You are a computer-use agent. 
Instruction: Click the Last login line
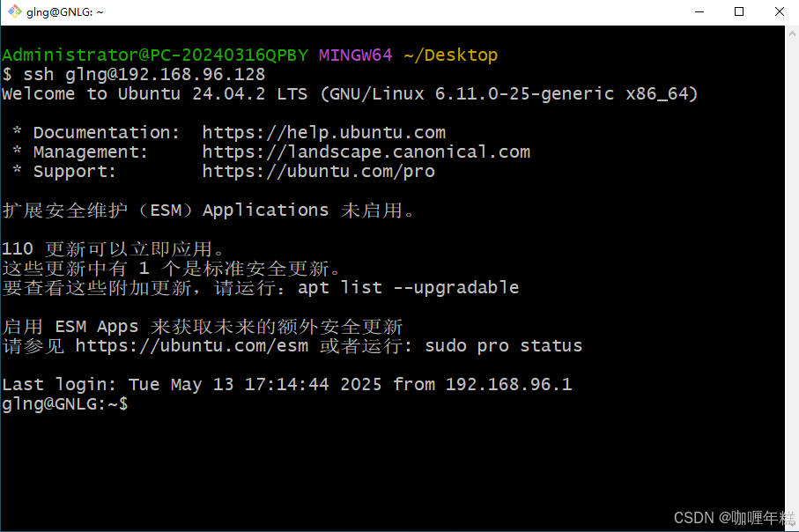(287, 384)
